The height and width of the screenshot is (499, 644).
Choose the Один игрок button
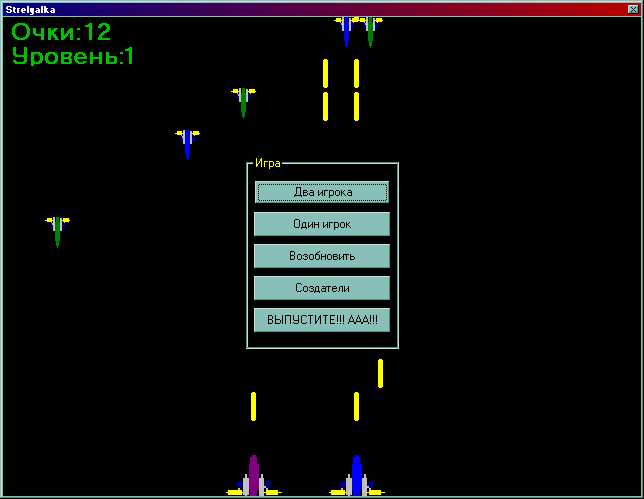coord(322,224)
